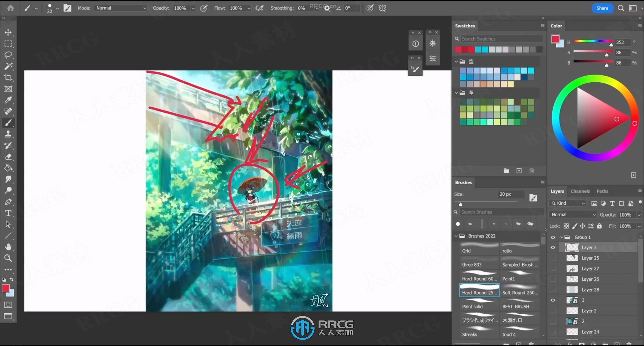Select the Crop tool
The image size is (644, 346).
pos(8,78)
